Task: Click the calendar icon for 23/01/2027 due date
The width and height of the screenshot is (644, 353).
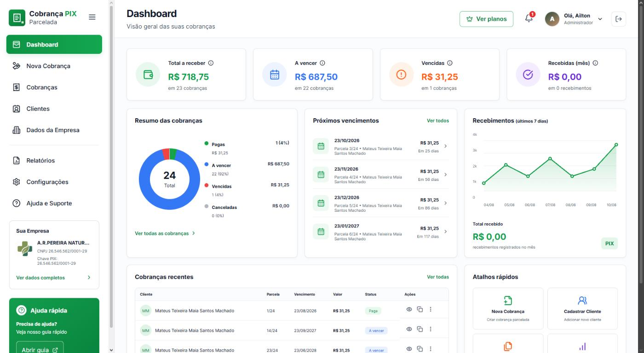Action: pyautogui.click(x=321, y=231)
